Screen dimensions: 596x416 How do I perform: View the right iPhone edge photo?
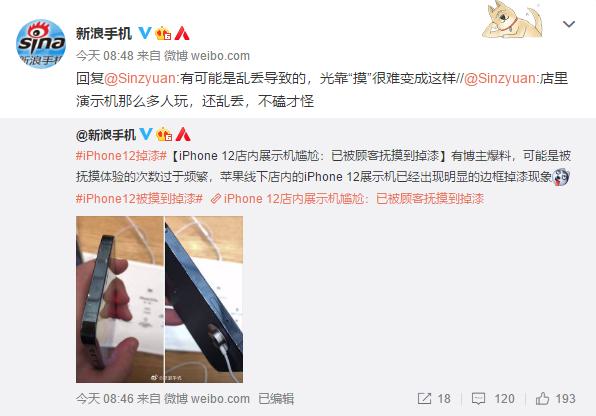click(x=204, y=299)
